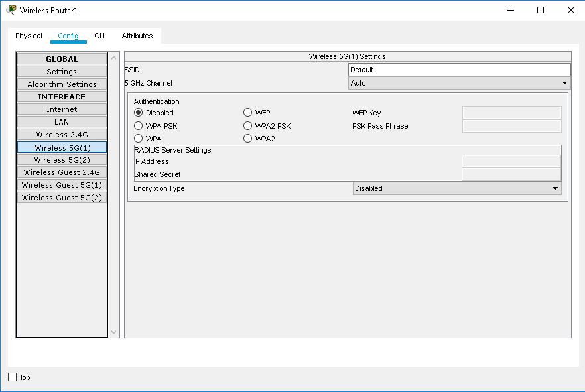Click the Authentication group label
This screenshot has width=585, height=392.
[x=157, y=101]
